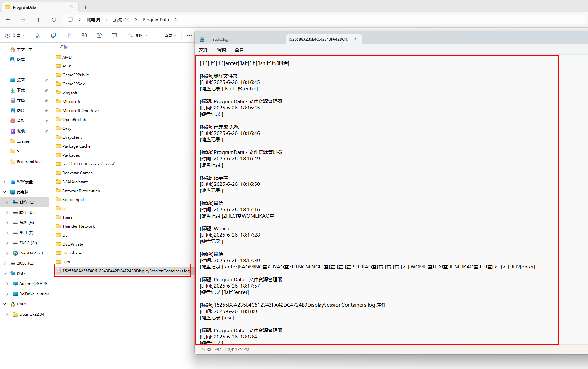Viewport: 588px width, 369px height.
Task: Add a new Explorer tab
Action: coord(85,7)
